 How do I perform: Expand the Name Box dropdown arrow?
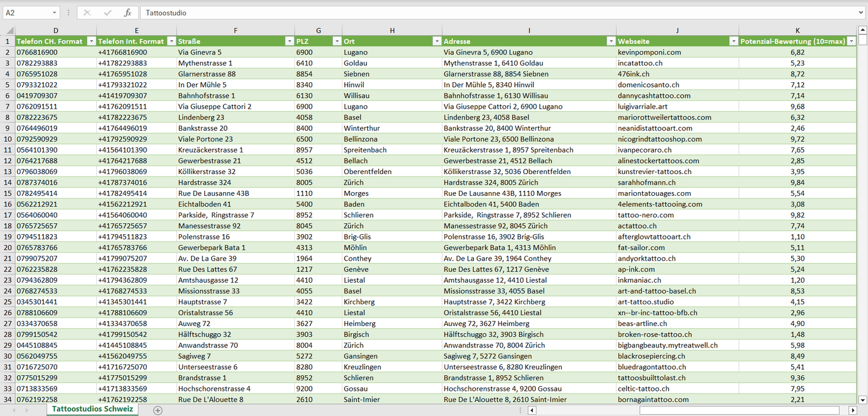click(x=54, y=13)
